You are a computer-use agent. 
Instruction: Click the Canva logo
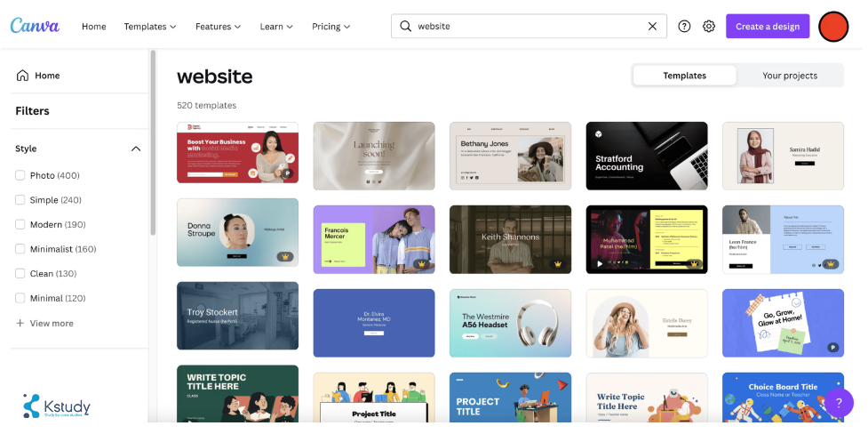35,26
